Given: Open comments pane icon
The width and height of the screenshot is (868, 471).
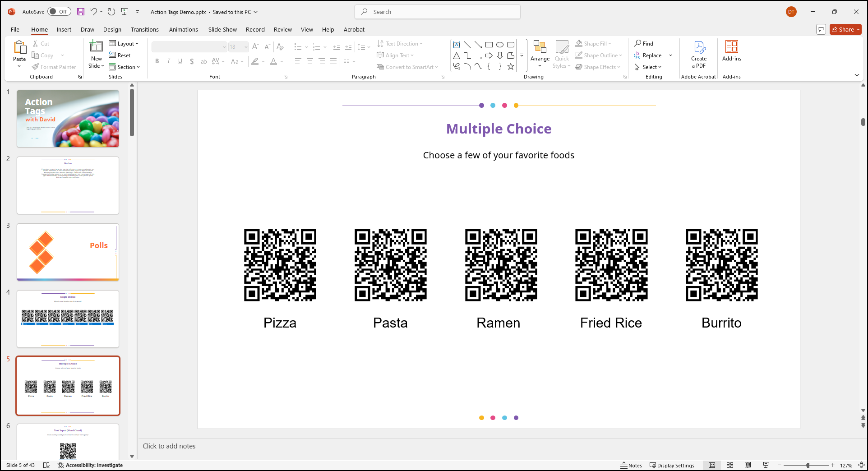Looking at the screenshot, I should point(821,29).
